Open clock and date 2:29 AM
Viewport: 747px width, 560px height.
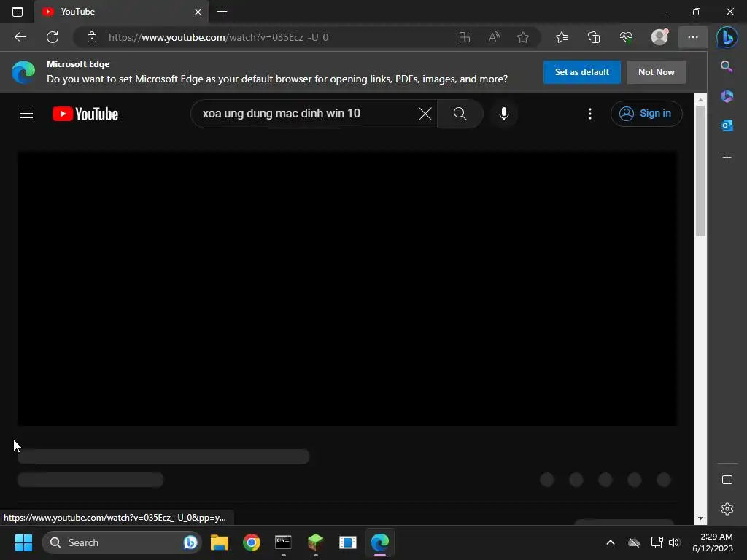713,542
